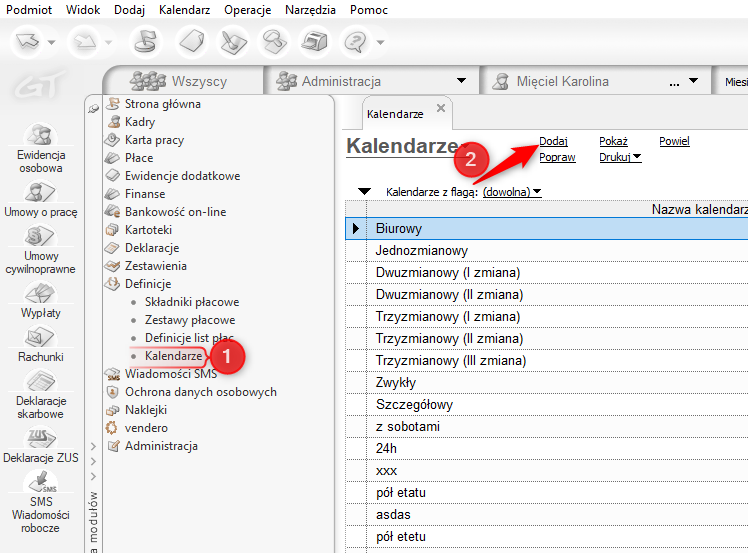
Task: Click the pen and paper toolbar icon
Action: click(x=233, y=42)
